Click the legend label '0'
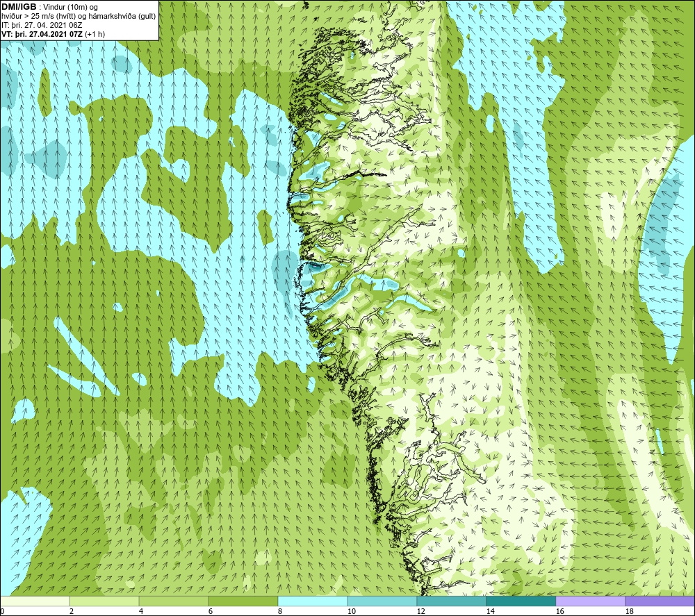The height and width of the screenshot is (616, 695). (3, 612)
